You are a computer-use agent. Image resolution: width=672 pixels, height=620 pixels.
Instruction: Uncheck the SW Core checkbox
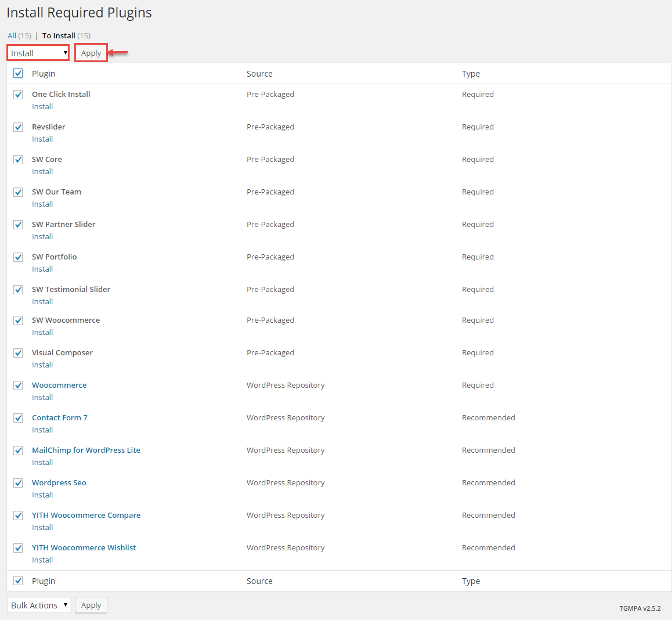click(x=18, y=160)
